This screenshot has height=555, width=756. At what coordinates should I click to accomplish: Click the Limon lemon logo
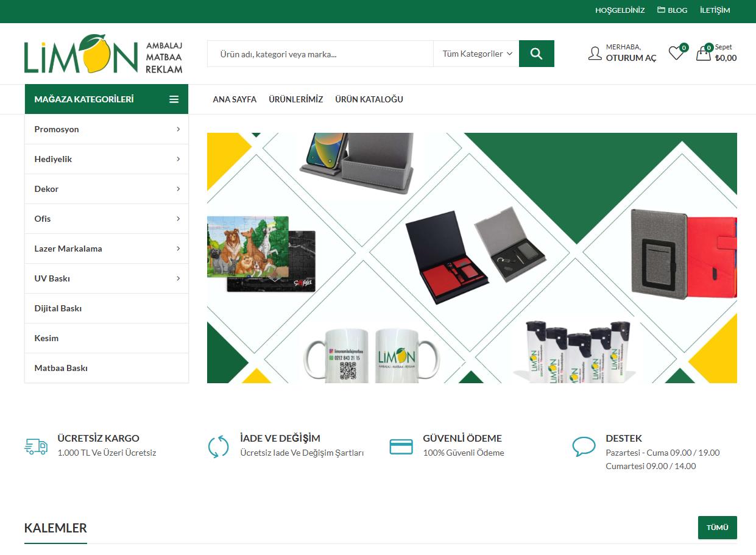tap(104, 54)
